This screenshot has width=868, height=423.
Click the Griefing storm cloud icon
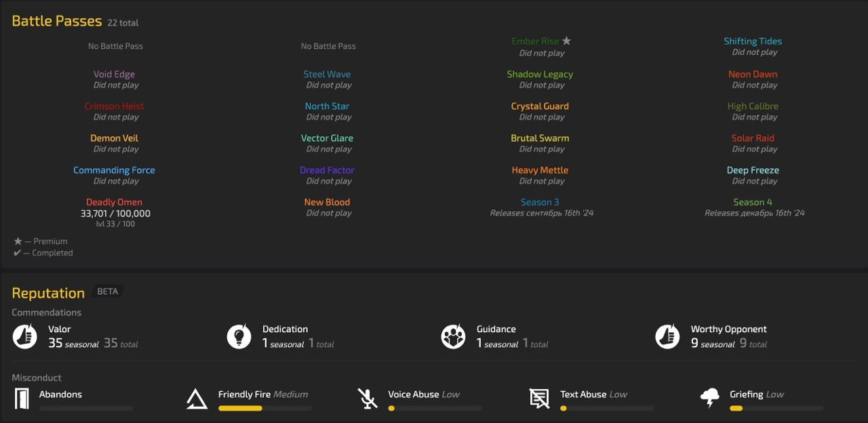tap(709, 399)
